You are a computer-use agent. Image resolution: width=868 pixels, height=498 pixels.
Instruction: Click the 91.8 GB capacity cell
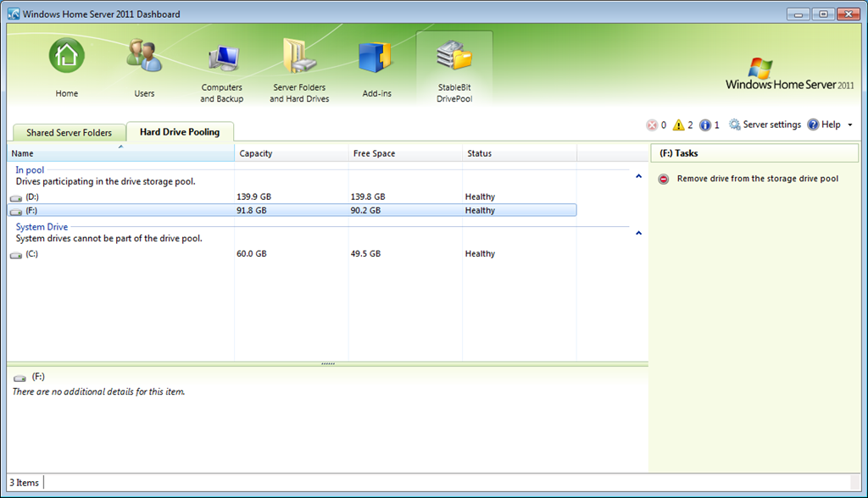251,210
